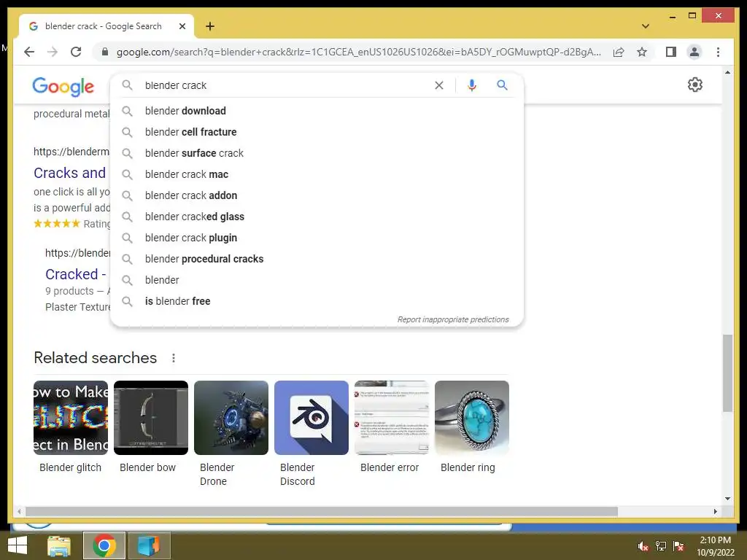Open the tab search chevron
Screen dimensions: 747x560
pos(645,26)
